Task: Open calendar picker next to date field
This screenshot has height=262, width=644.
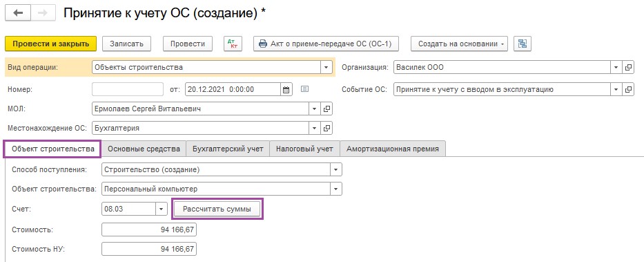Action: [286, 89]
